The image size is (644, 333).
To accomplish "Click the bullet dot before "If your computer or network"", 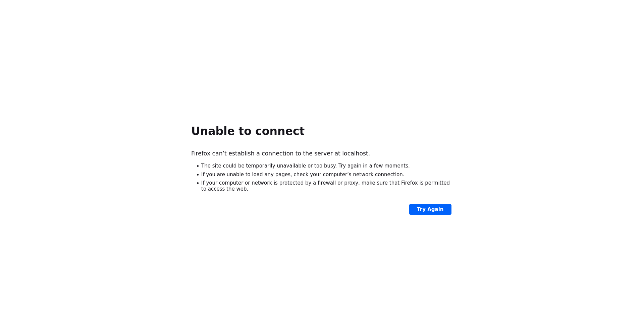I will [198, 183].
